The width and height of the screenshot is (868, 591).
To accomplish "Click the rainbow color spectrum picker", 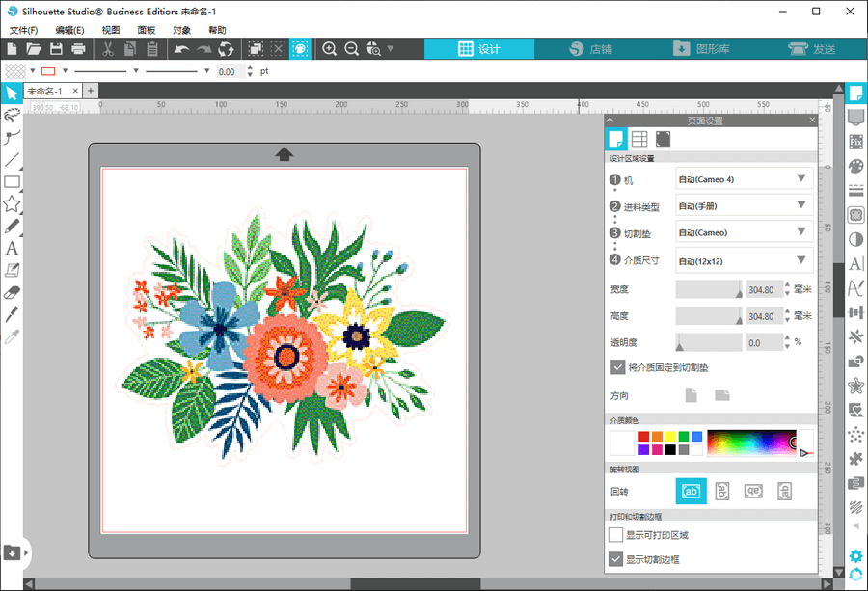I will (751, 443).
